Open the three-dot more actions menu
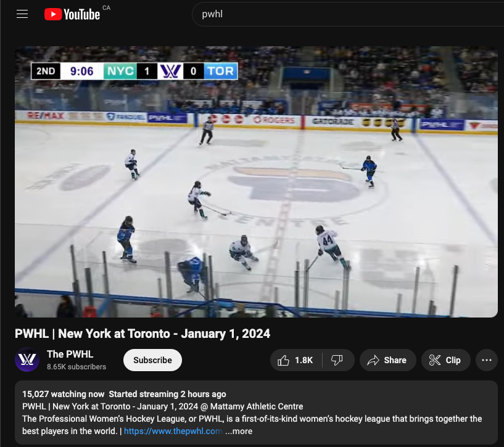Image resolution: width=504 pixels, height=447 pixels. (x=487, y=360)
